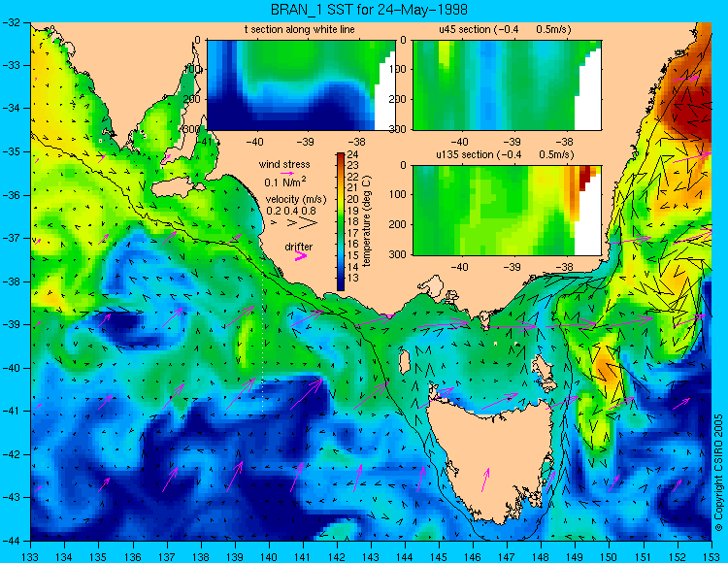The height and width of the screenshot is (563, 728).
Task: Open the u45 velocity section inset plot
Action: 507,85
